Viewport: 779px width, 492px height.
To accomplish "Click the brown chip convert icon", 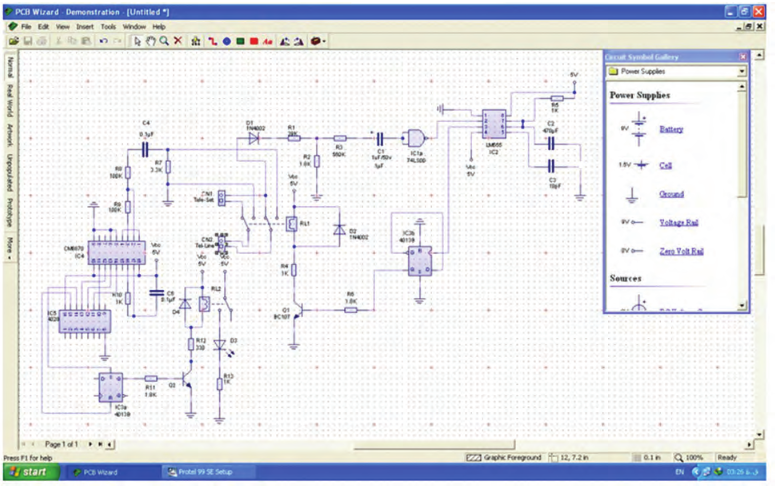I will [x=315, y=41].
